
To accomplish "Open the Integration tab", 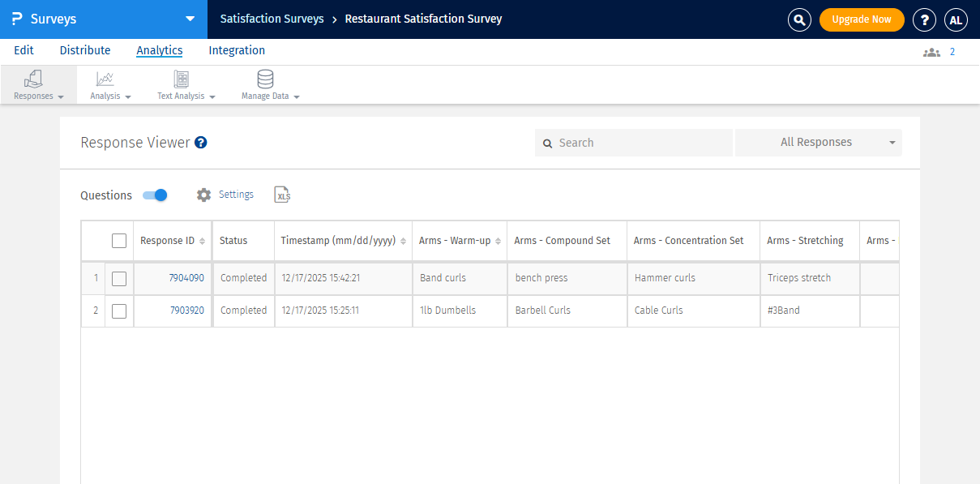I will [x=236, y=50].
